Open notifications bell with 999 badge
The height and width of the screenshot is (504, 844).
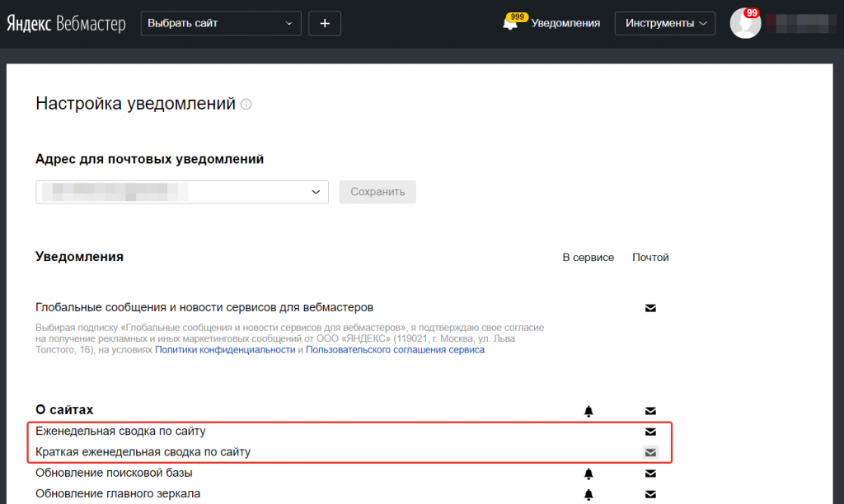(x=511, y=22)
